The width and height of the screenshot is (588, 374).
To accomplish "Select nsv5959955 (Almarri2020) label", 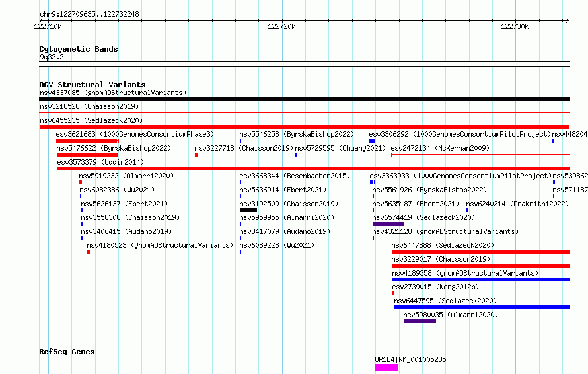I will point(287,217).
